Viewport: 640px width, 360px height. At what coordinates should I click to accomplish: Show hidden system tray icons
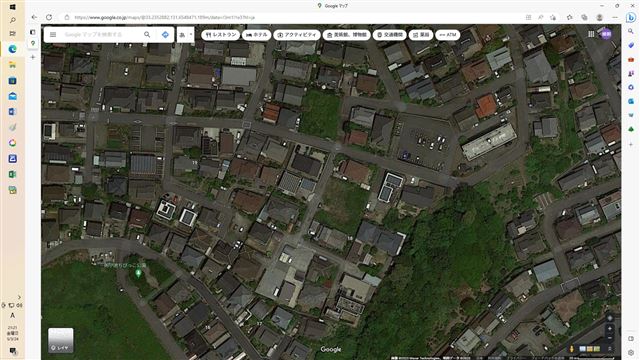pos(19,297)
